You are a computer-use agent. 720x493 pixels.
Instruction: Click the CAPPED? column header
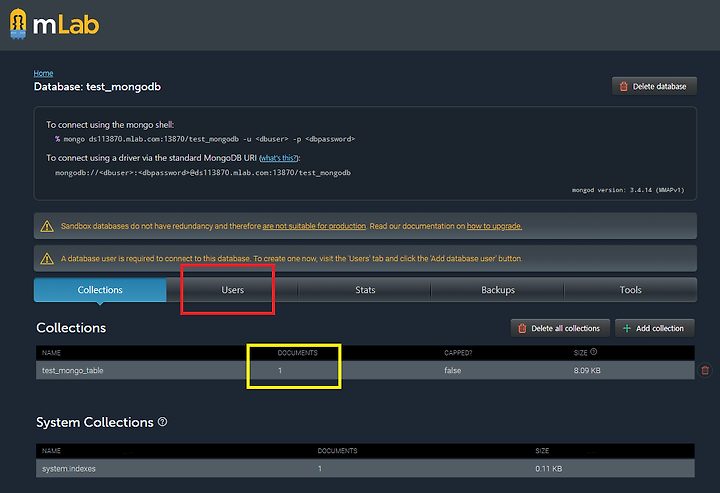pyautogui.click(x=458, y=353)
